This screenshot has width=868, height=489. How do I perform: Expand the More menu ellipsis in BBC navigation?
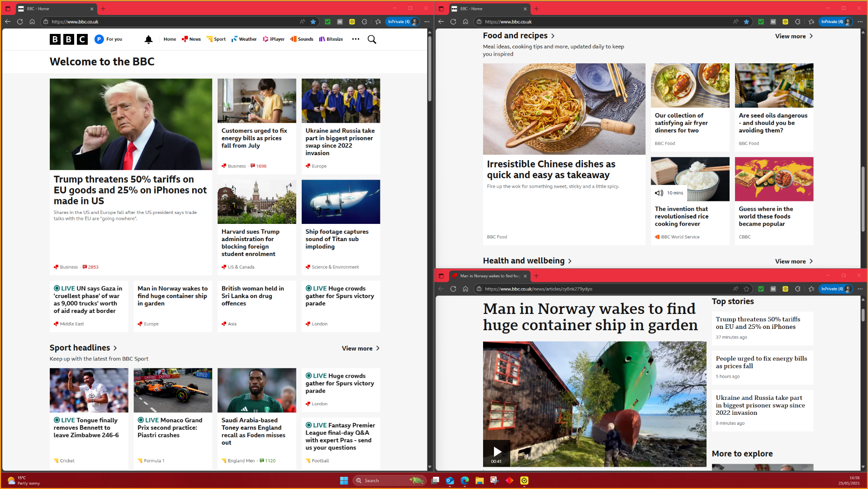356,39
